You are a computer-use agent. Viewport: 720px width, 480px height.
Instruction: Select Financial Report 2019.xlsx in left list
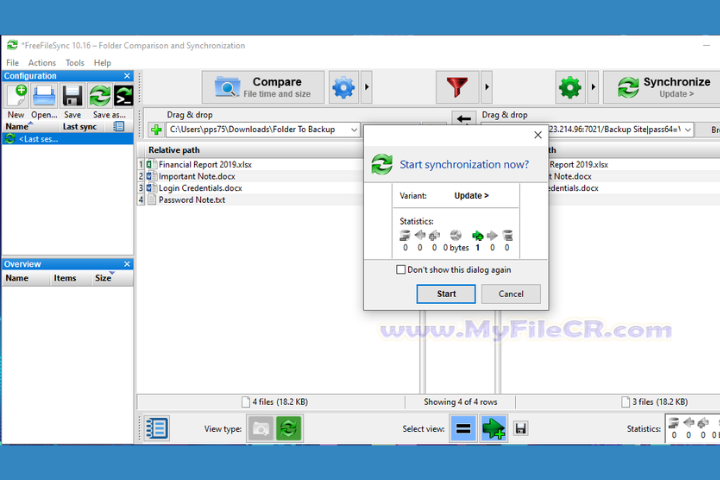205,164
